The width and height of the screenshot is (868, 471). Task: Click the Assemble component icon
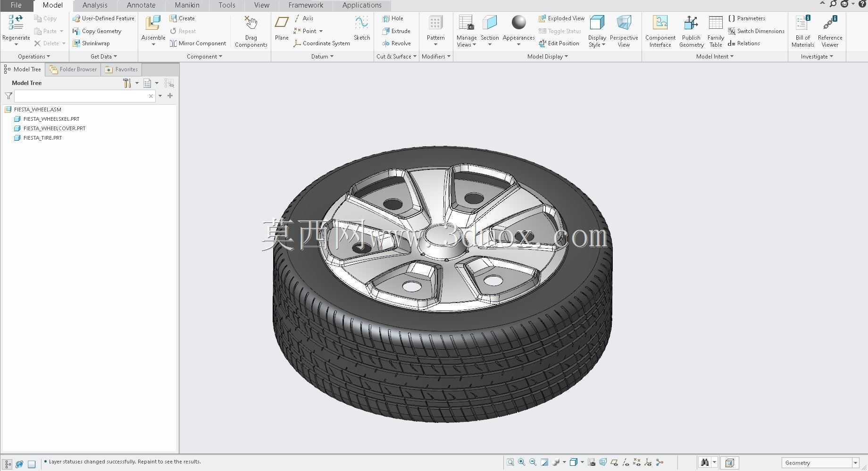pyautogui.click(x=153, y=23)
